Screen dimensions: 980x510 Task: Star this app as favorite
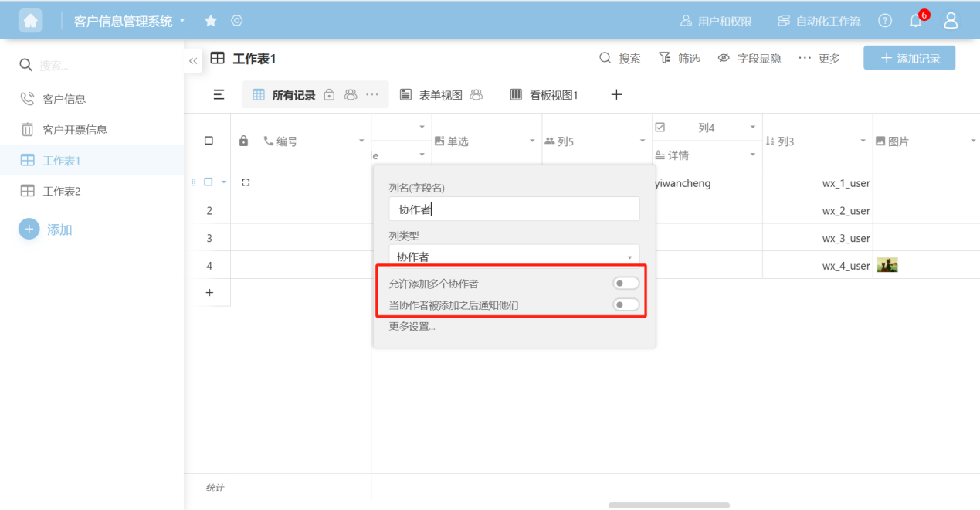[210, 21]
